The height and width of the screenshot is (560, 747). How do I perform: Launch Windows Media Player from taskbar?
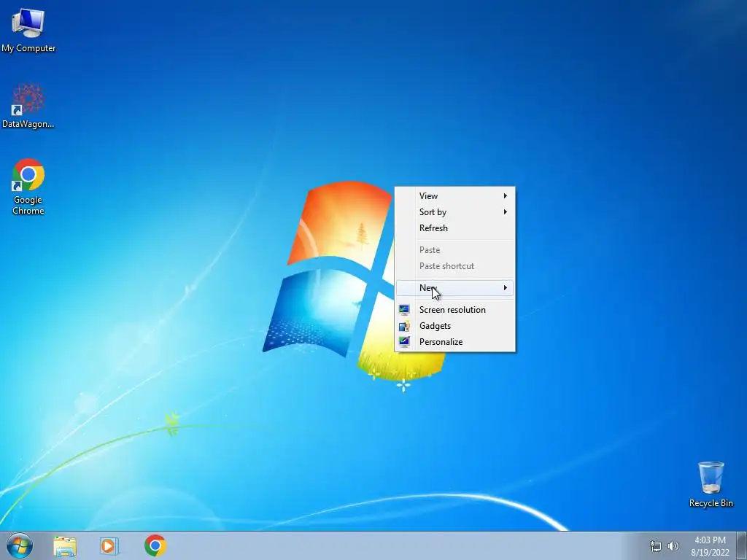[109, 546]
